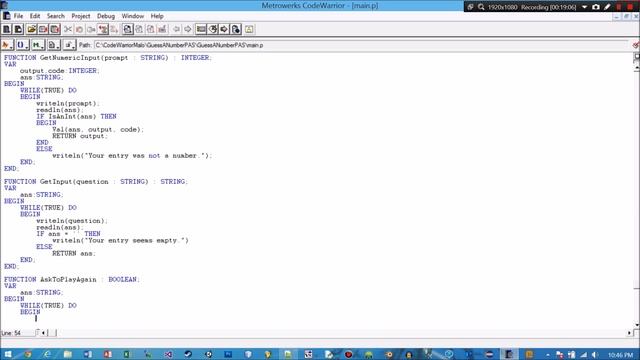
Task: Click the Copy icon next to scissors
Action: (x=79, y=29)
